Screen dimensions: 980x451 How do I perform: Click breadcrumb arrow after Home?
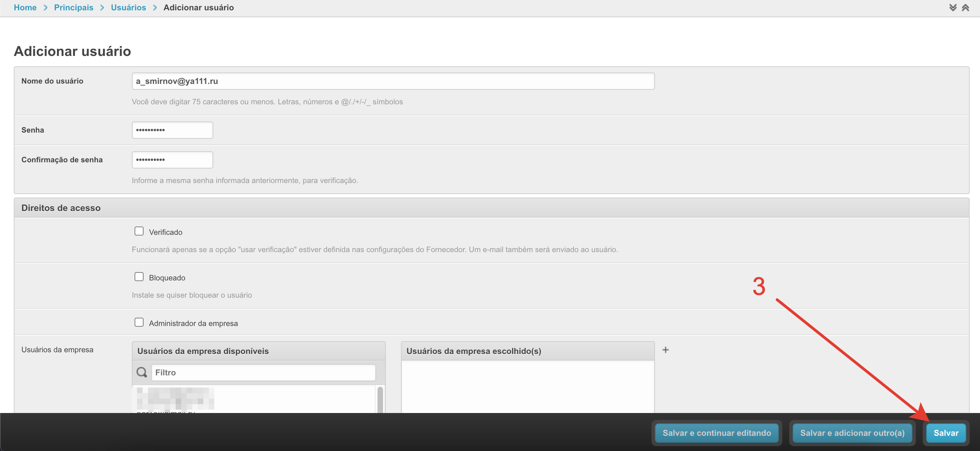45,8
